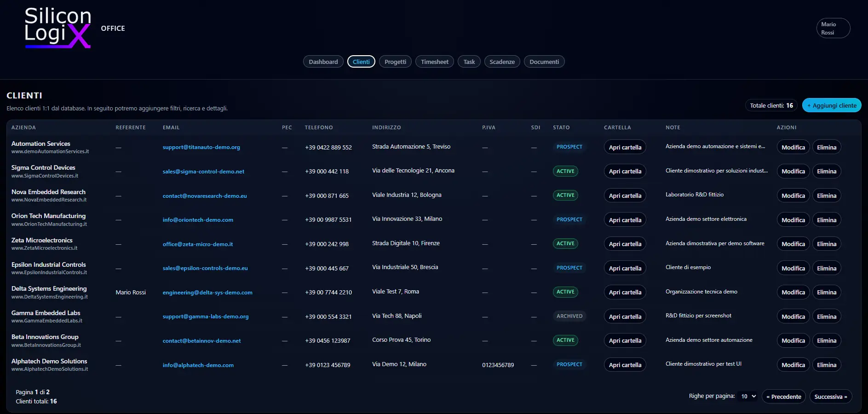Go to the Successiva page

pos(830,397)
